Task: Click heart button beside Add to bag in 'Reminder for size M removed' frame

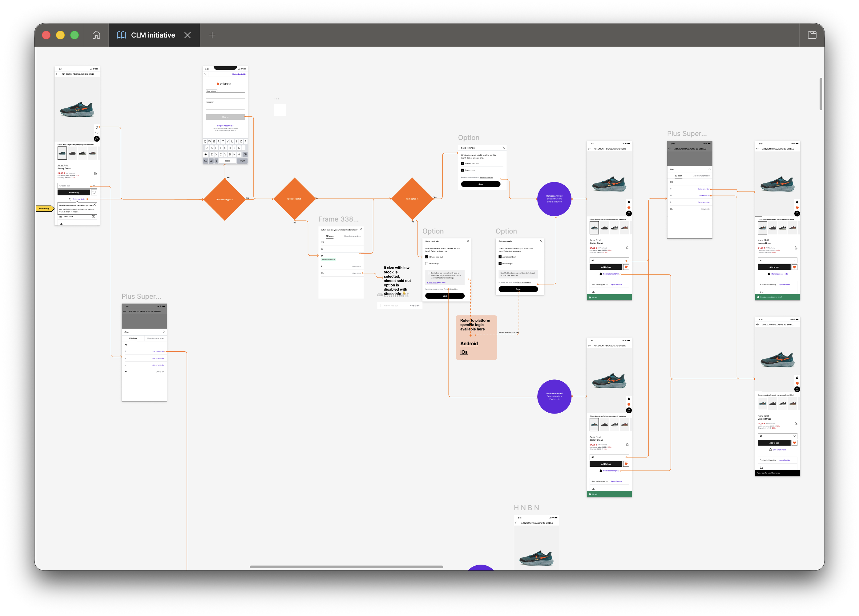Action: coord(794,442)
